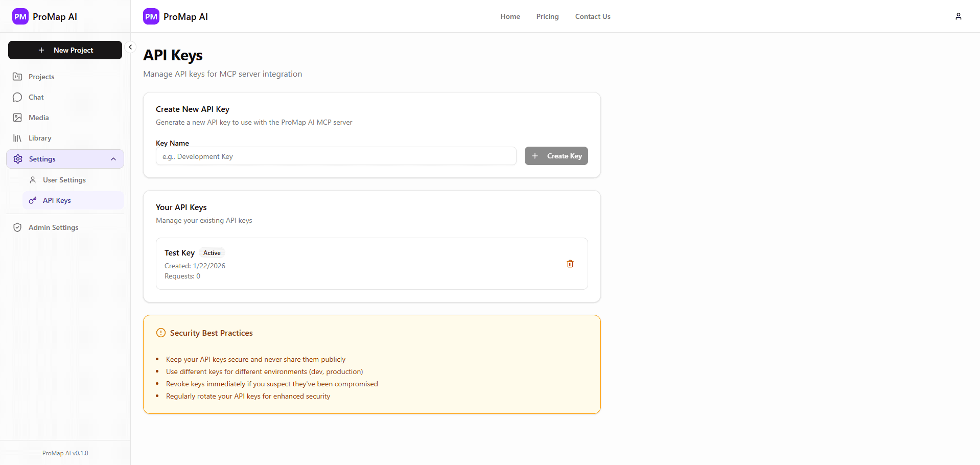Open the user account icon top right
980x465 pixels.
(x=959, y=16)
